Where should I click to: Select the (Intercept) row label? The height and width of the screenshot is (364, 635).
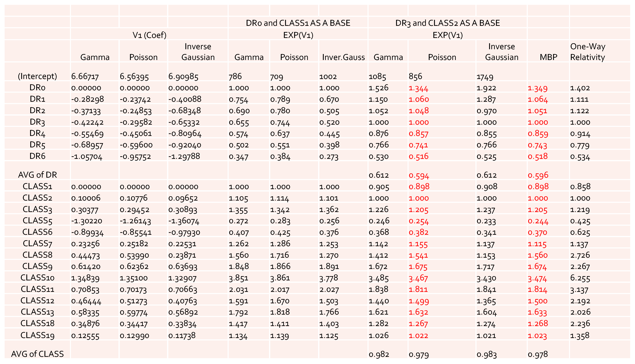[x=37, y=76]
